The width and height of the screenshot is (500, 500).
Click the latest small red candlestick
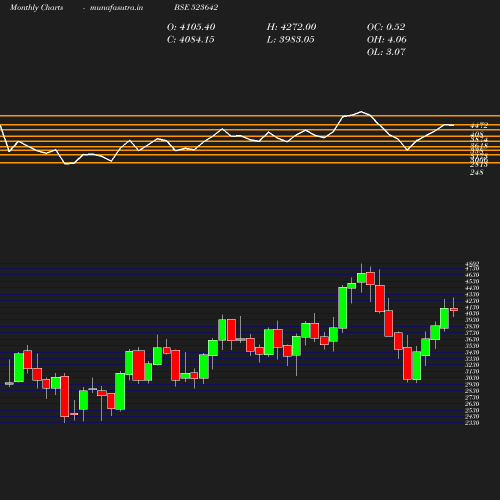click(x=454, y=309)
